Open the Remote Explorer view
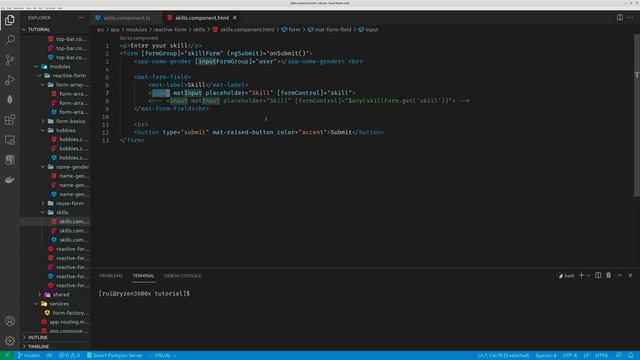This screenshot has width=640, height=360. (x=10, y=140)
